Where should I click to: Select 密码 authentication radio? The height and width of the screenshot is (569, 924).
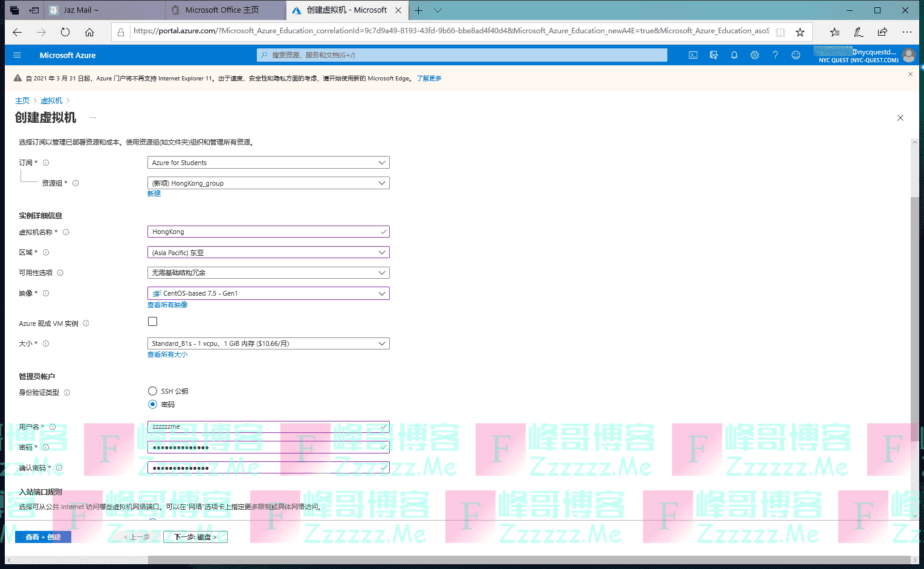[152, 405]
